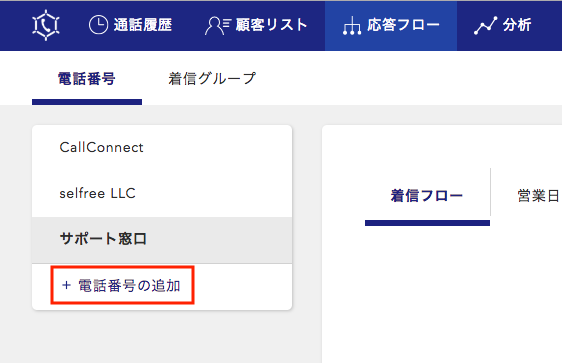Select the 着信フロー tab

[x=427, y=196]
